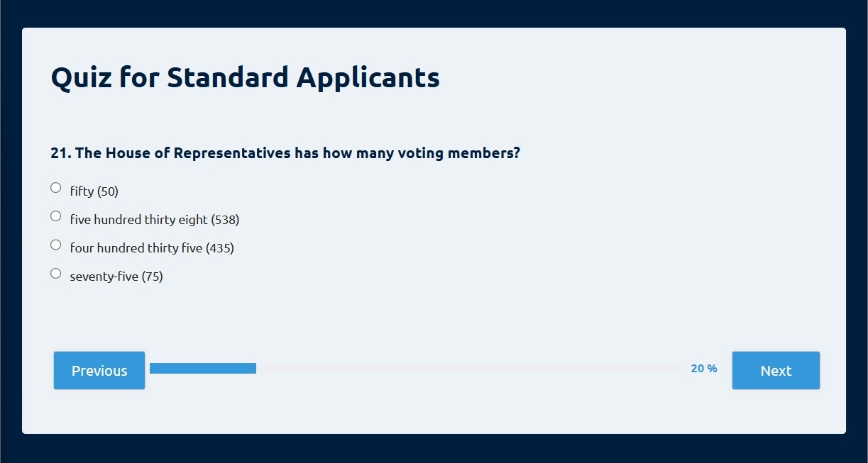
Task: Click the "21." question number
Action: (61, 153)
